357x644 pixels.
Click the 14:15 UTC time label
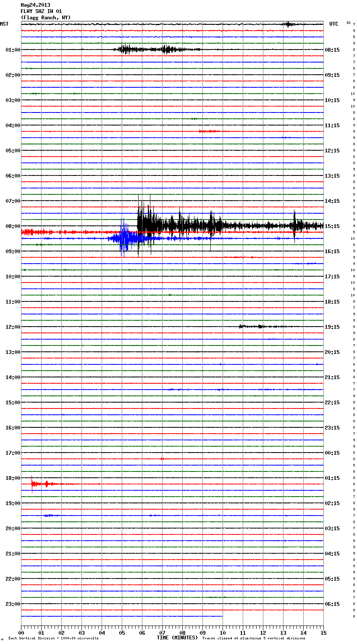(x=332, y=201)
